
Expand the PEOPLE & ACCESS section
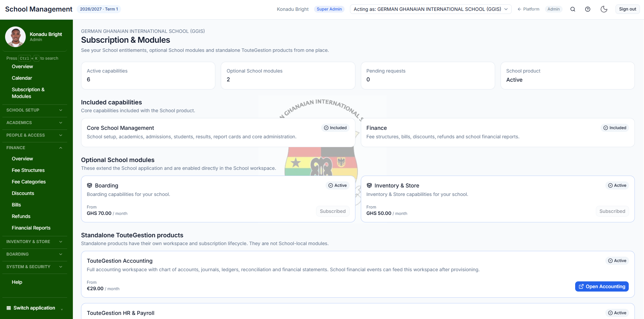pos(35,135)
